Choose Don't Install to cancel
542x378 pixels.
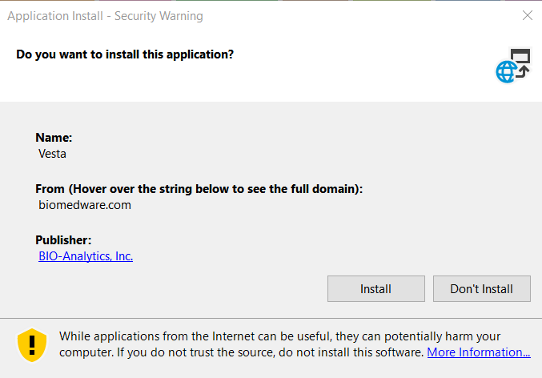click(x=482, y=289)
